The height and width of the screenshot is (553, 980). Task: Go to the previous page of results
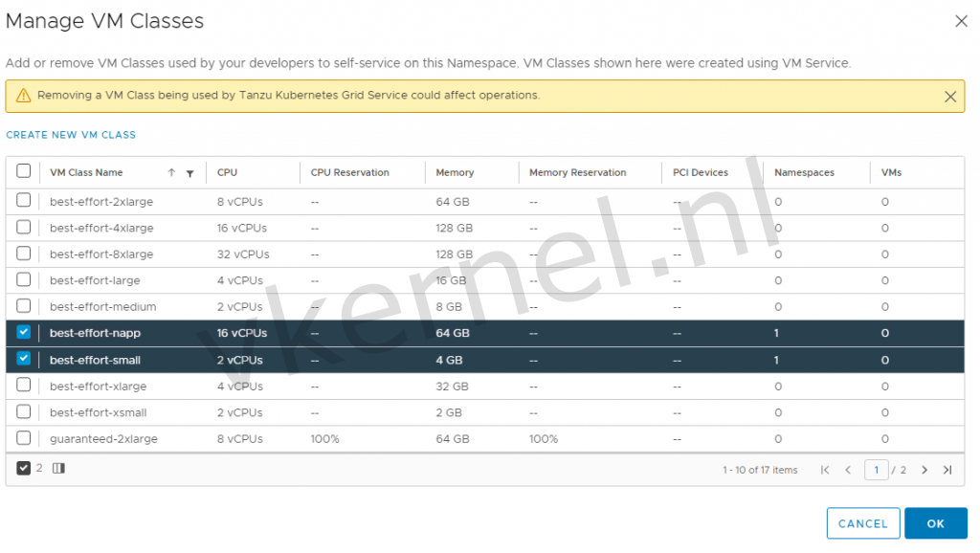pos(848,470)
